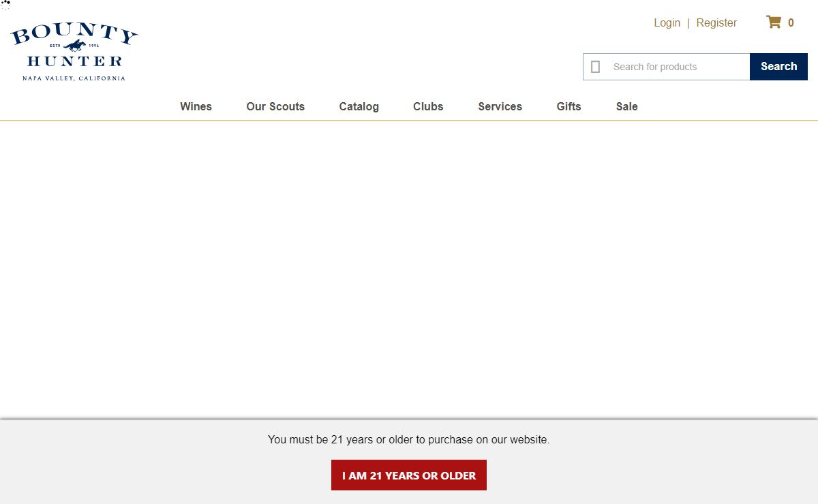
Task: Click the Bounty Hunter logo
Action: pyautogui.click(x=74, y=53)
